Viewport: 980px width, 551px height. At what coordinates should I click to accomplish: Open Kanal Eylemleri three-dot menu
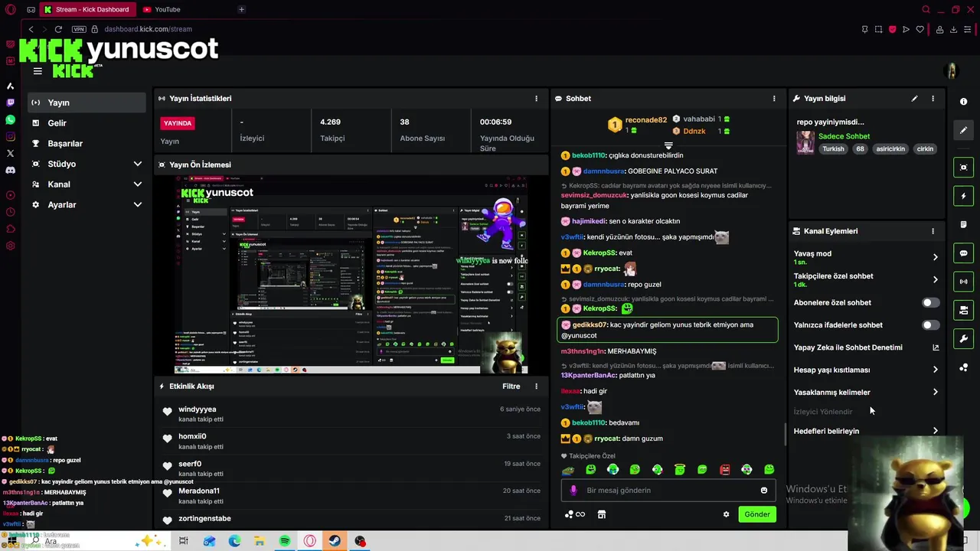tap(933, 231)
